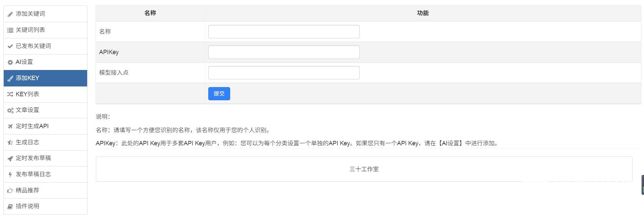The width and height of the screenshot is (644, 220).
Task: Focus the APIKey input field
Action: click(x=284, y=52)
